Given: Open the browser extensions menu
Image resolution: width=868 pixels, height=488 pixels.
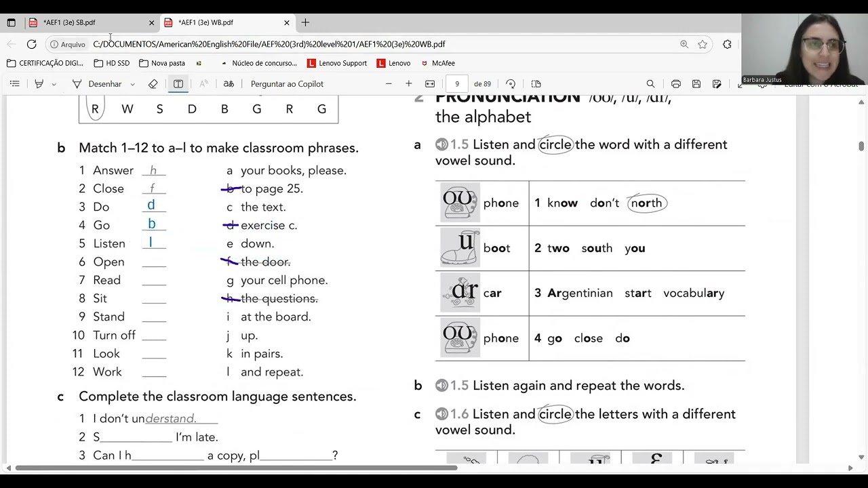Looking at the screenshot, I should tap(727, 44).
